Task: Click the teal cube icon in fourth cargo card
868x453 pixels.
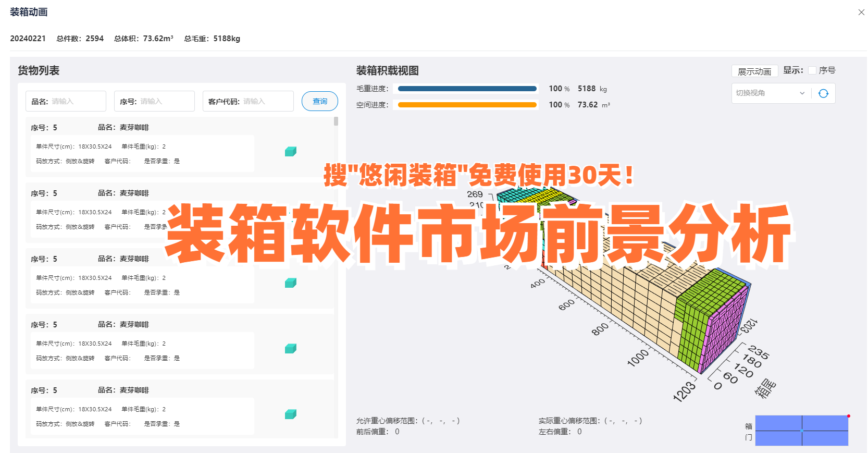Action: (x=291, y=349)
